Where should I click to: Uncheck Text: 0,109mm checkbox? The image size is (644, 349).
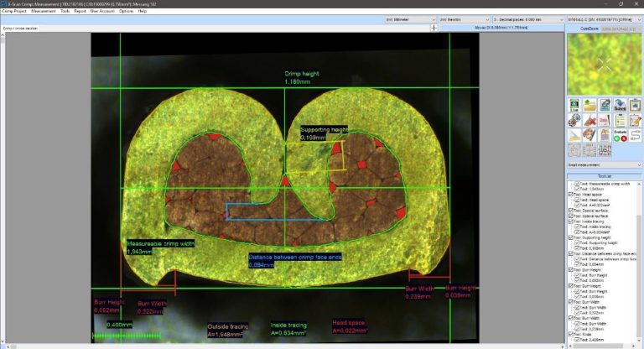pyautogui.click(x=577, y=248)
